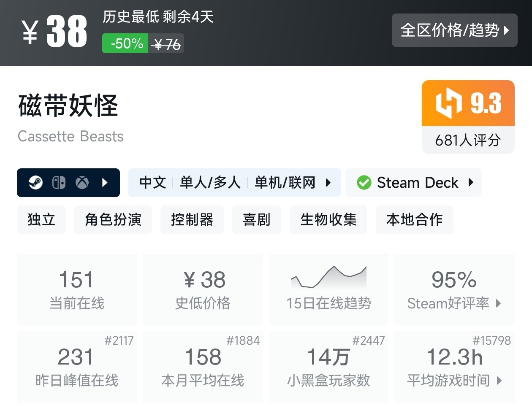Expand 单机/联网 details with the arrow

click(x=329, y=183)
